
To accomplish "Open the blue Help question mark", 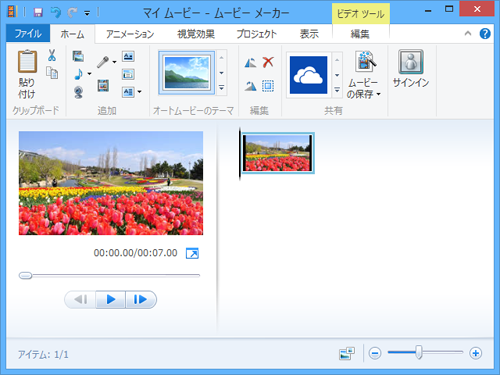I will pos(485,33).
